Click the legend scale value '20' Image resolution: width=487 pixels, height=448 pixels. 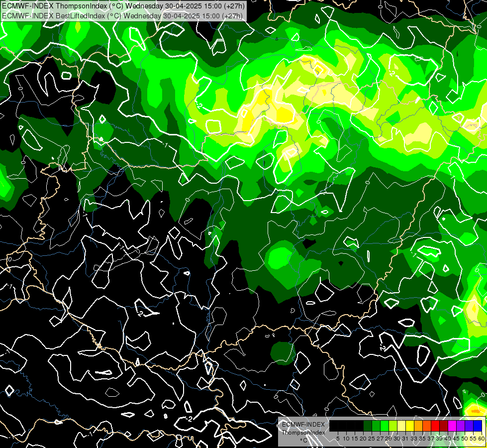[x=364, y=439]
